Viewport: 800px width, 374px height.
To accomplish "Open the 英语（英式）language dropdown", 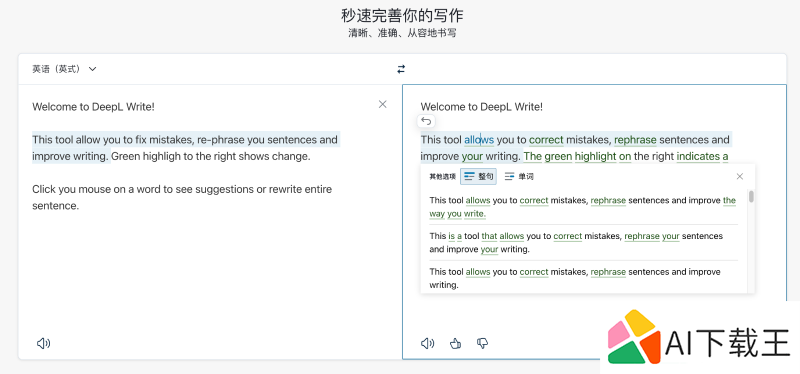I will tap(64, 69).
